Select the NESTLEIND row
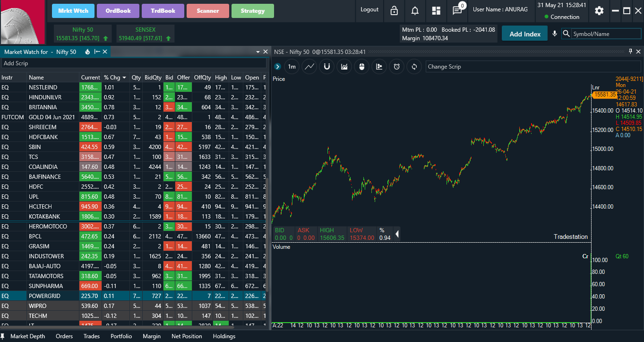The height and width of the screenshot is (342, 644). [x=134, y=88]
